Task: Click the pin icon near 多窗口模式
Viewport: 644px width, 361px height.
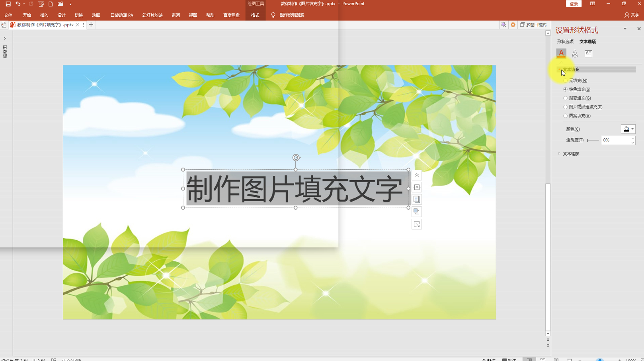Action: point(503,25)
